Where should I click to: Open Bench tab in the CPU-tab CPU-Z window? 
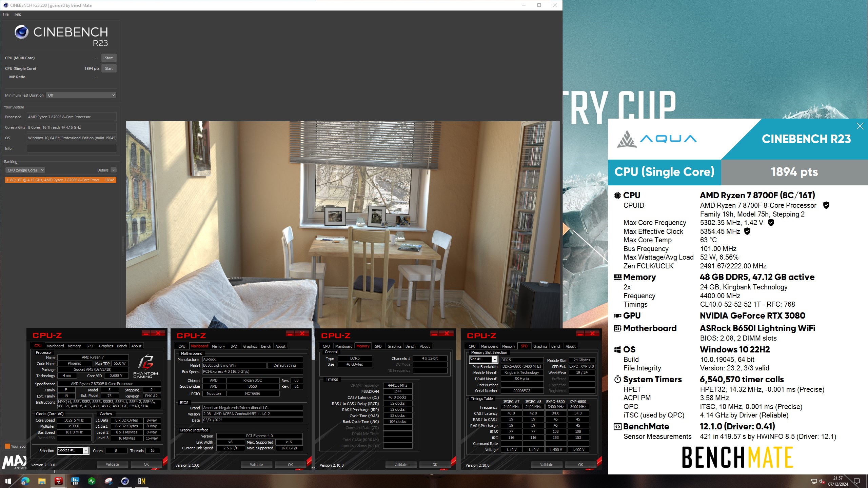[x=122, y=346]
